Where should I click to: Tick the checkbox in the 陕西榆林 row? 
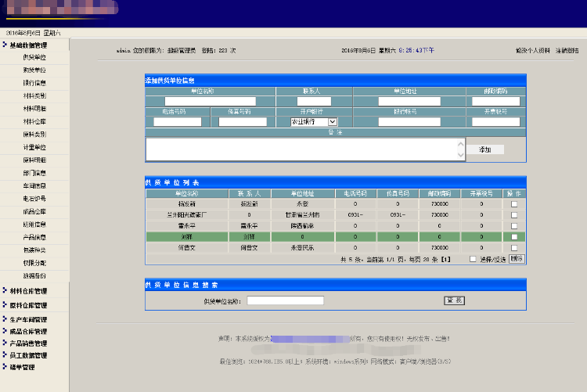click(x=514, y=226)
